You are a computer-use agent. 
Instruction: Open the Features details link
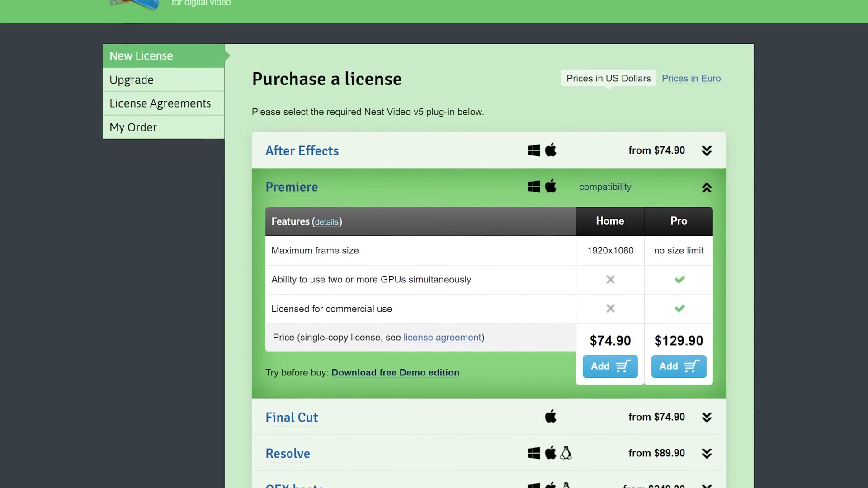click(x=327, y=222)
